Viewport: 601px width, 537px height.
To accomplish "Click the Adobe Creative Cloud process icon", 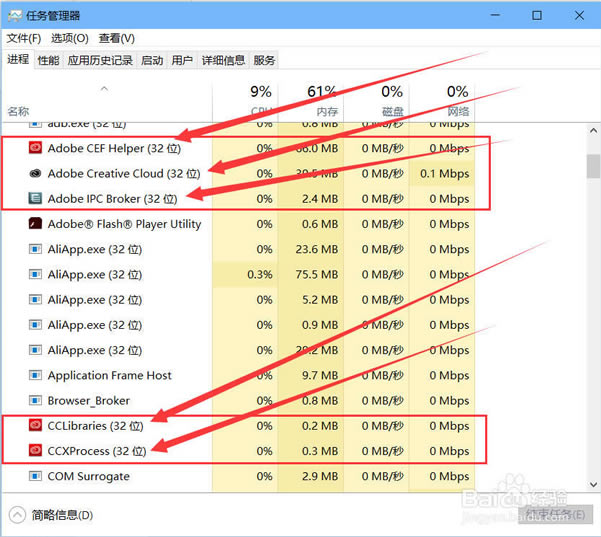I will pos(35,173).
